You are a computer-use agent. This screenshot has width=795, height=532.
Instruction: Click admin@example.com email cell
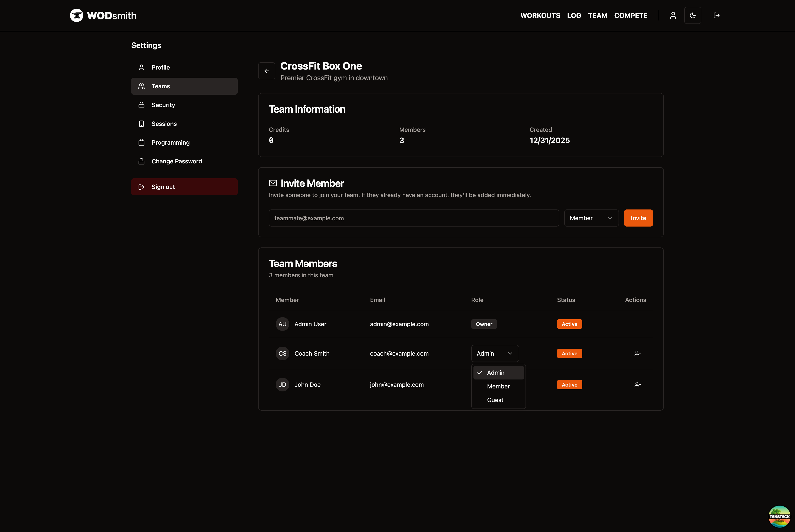point(399,324)
